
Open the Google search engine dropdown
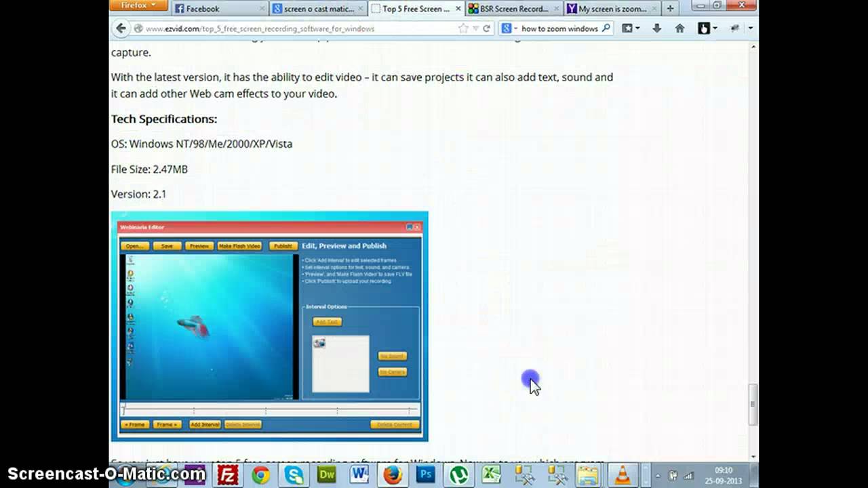509,28
